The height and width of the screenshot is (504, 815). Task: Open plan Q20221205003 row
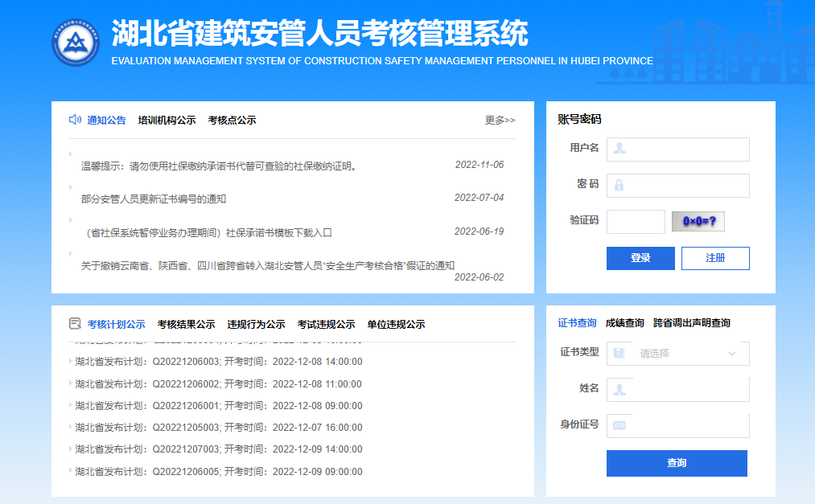(219, 428)
